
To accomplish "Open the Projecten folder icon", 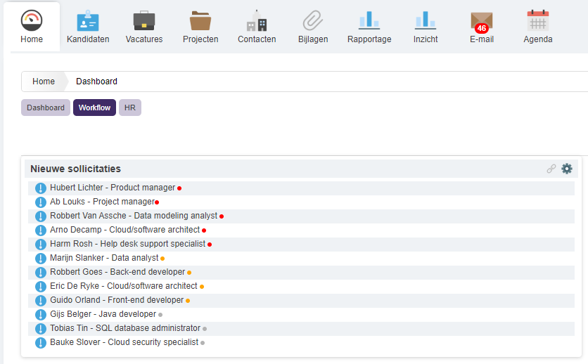I will 200,20.
